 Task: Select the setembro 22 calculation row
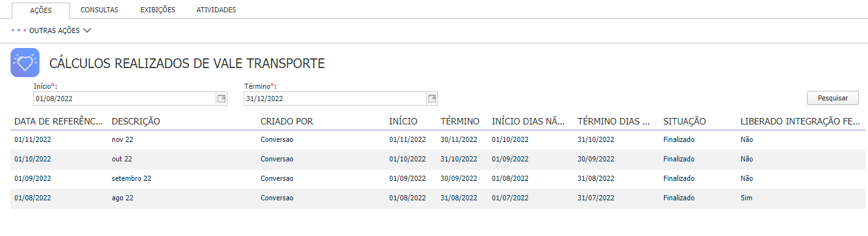pos(438,179)
